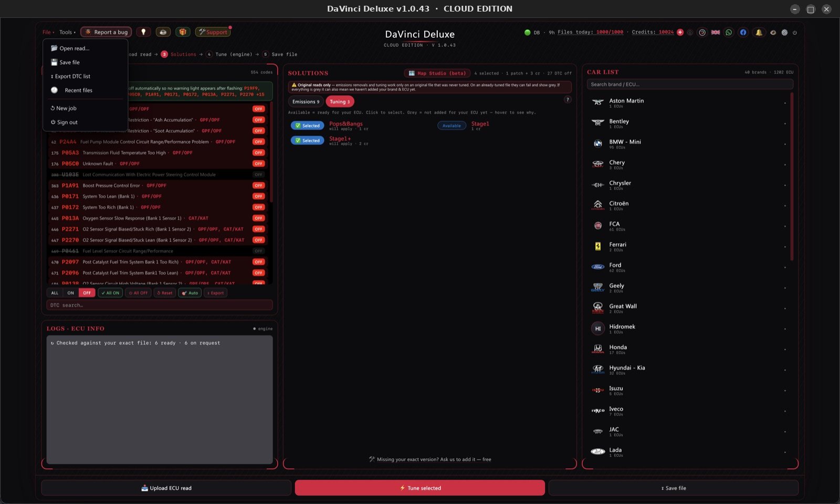Deselect the Pops&Bangs Selected checkbox
The height and width of the screenshot is (504, 840).
[x=307, y=125]
